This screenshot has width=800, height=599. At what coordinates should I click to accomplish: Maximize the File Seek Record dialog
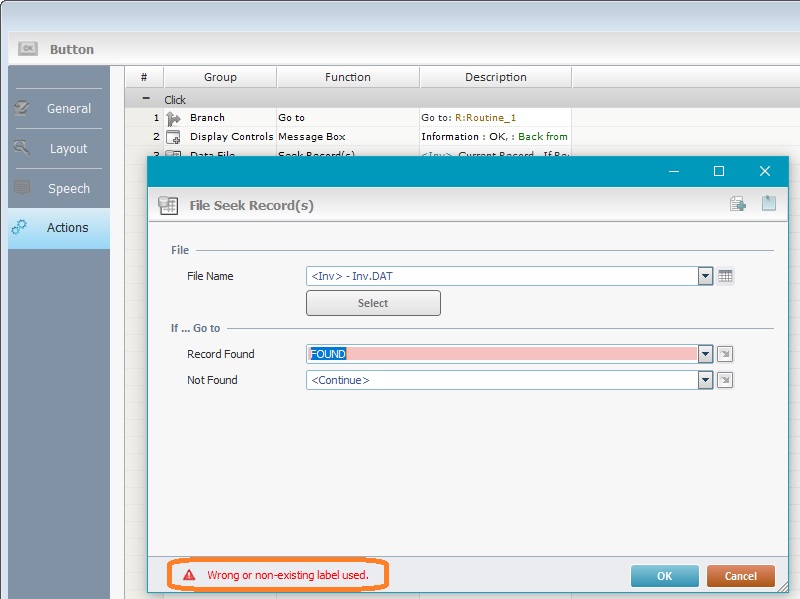click(x=718, y=171)
